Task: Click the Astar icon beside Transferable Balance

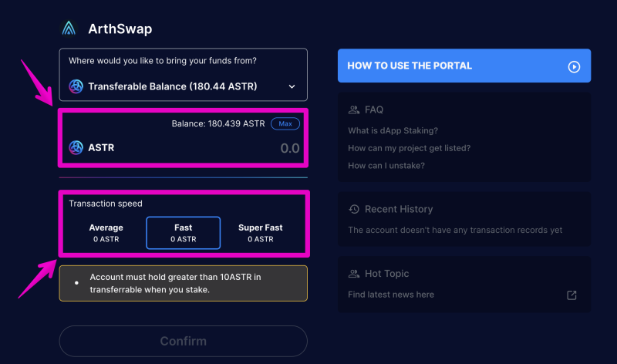Action: coord(76,86)
